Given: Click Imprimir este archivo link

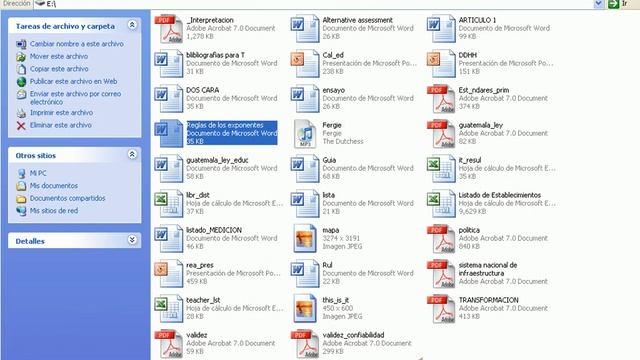Looking at the screenshot, I should pyautogui.click(x=61, y=113).
